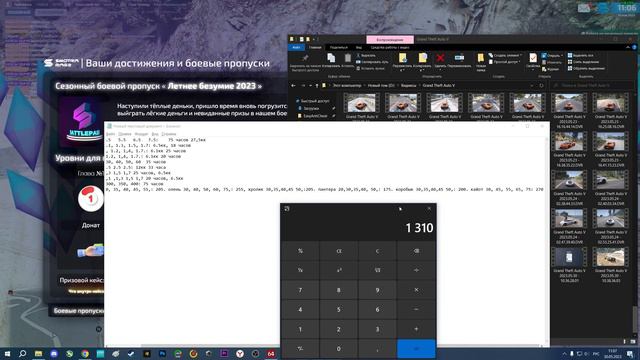This screenshot has width=640, height=360.
Task: Expand Quick access in Explorer sidebar
Action: (x=313, y=101)
